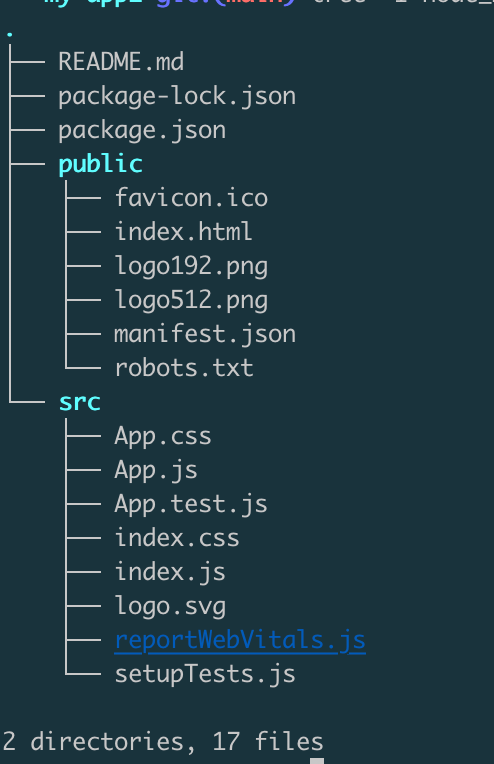Click App.test.js entry
The width and height of the screenshot is (494, 764).
pos(191,504)
